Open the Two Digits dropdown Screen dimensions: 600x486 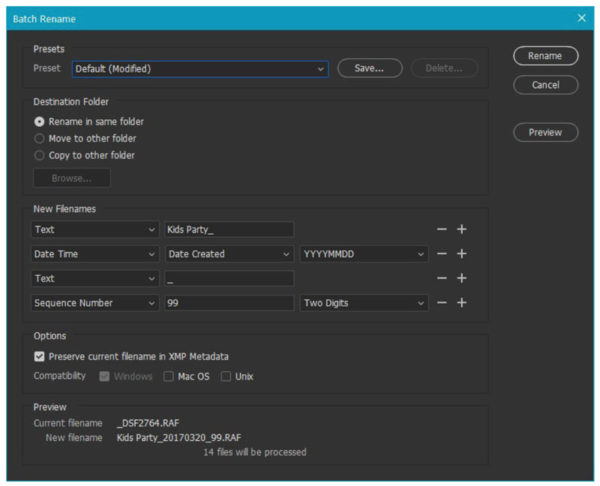[x=364, y=303]
